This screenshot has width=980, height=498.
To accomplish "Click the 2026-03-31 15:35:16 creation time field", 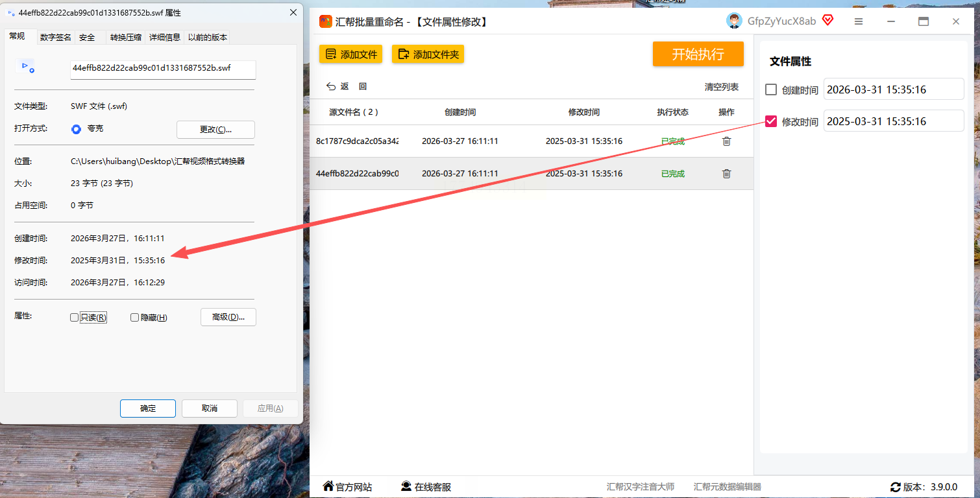I will (894, 89).
